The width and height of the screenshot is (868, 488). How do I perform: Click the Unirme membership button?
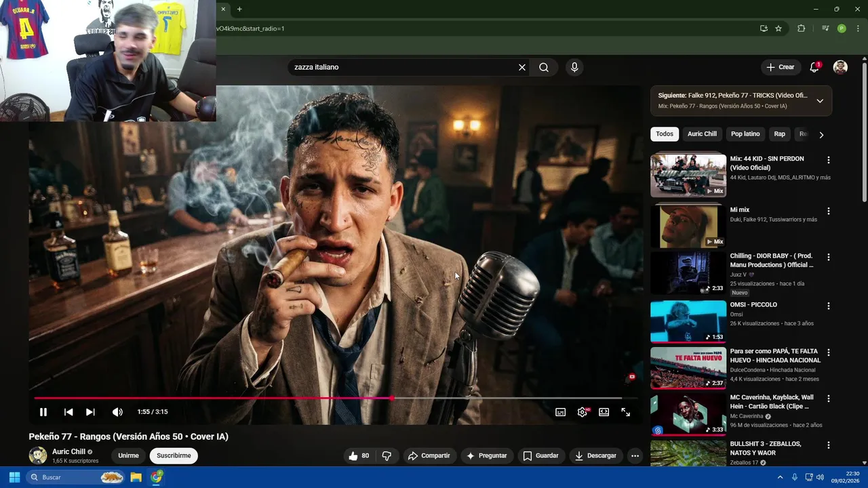[128, 455]
